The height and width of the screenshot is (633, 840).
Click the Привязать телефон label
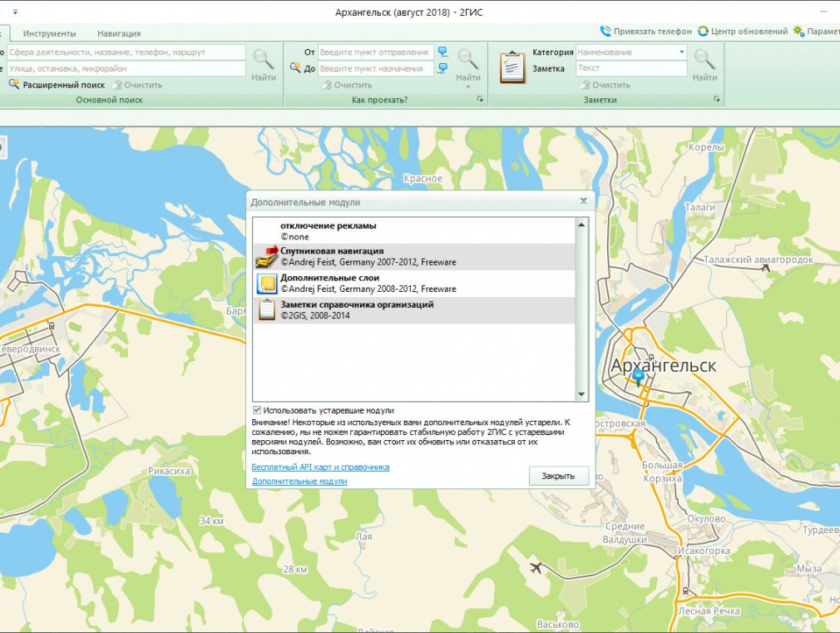pos(653,32)
